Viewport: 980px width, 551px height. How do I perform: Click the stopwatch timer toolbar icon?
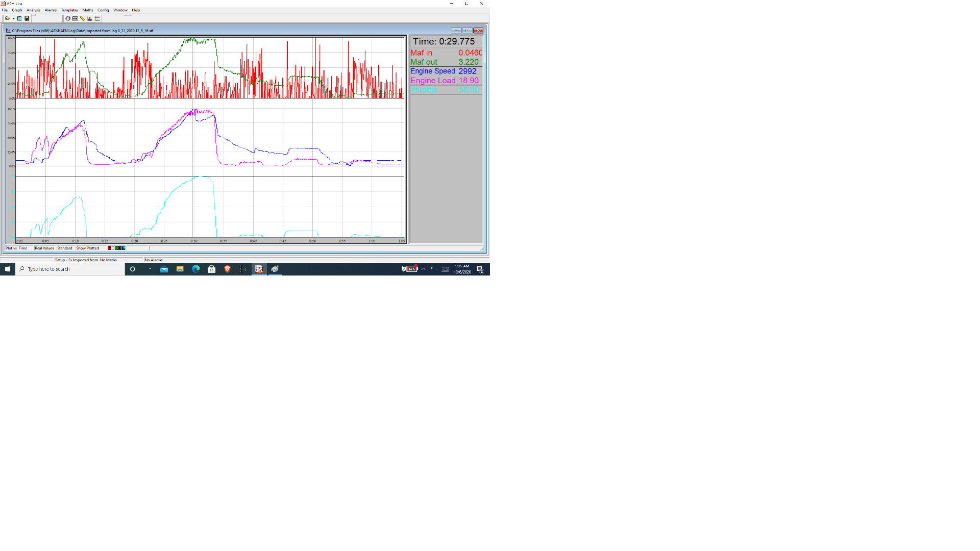tap(68, 18)
